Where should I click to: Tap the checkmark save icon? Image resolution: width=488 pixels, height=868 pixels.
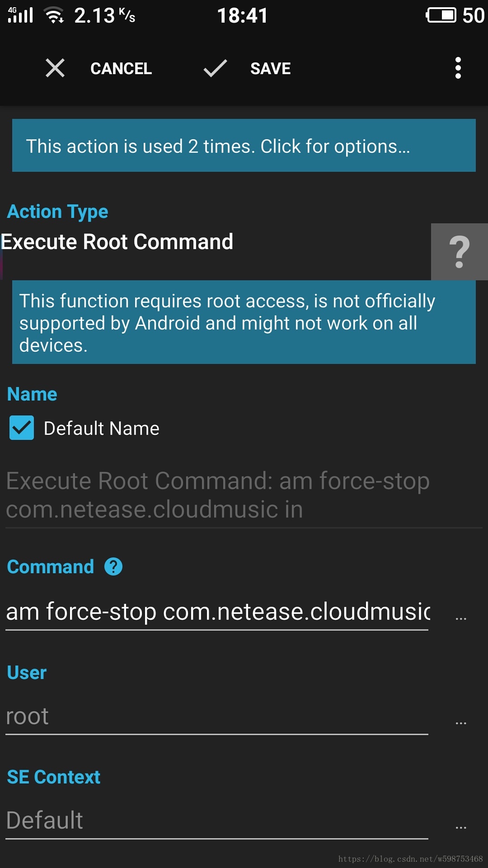pos(215,68)
